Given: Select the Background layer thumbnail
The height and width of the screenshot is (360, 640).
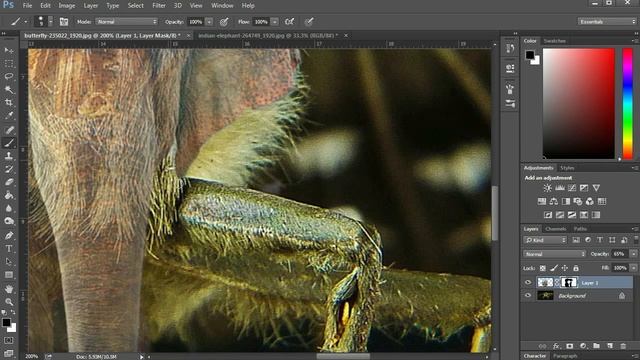Looking at the screenshot, I should click(x=545, y=296).
